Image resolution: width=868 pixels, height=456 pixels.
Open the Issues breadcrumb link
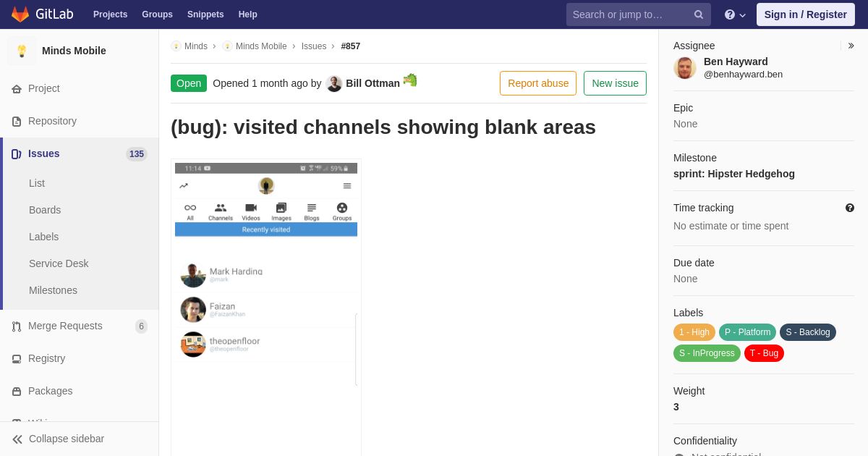tap(314, 46)
